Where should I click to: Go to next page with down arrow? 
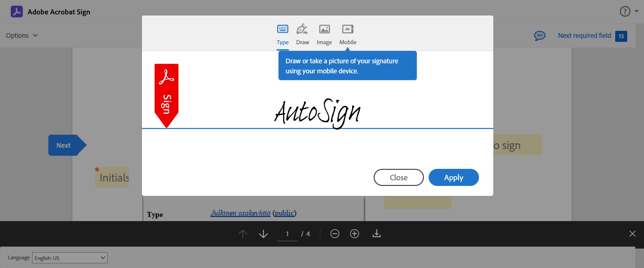click(x=264, y=234)
